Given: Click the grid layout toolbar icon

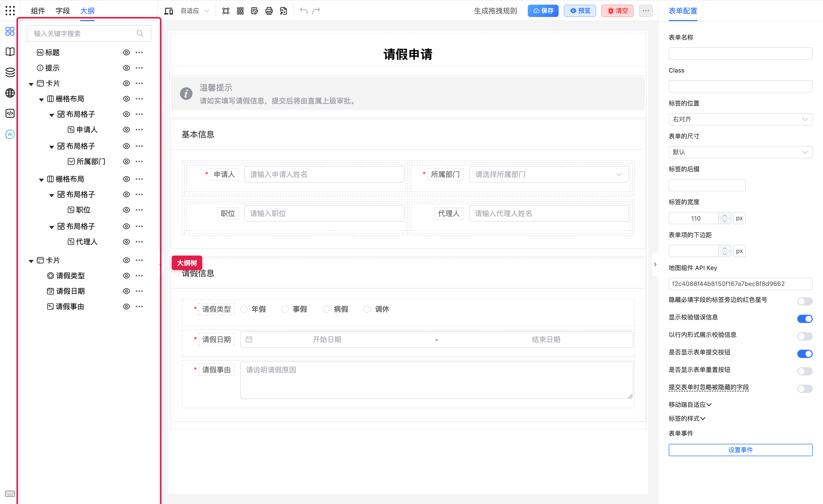Looking at the screenshot, I should click(x=240, y=11).
